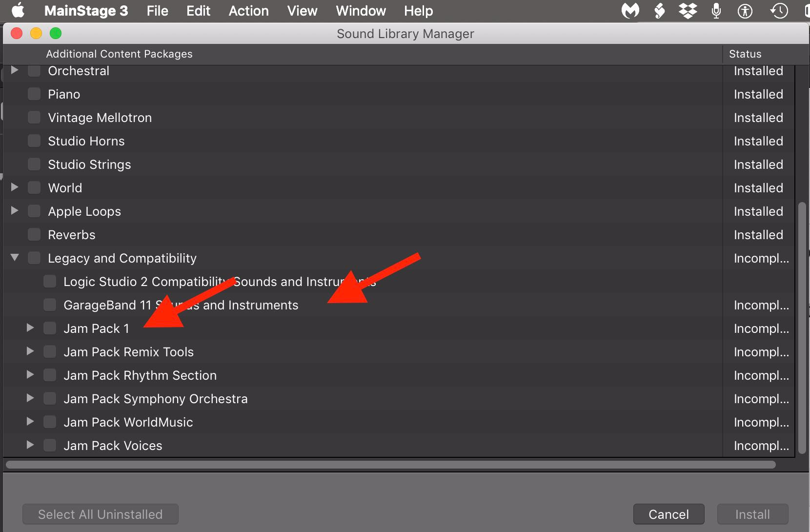Click the Additional Content Packages column header
This screenshot has width=810, height=532.
pyautogui.click(x=363, y=54)
